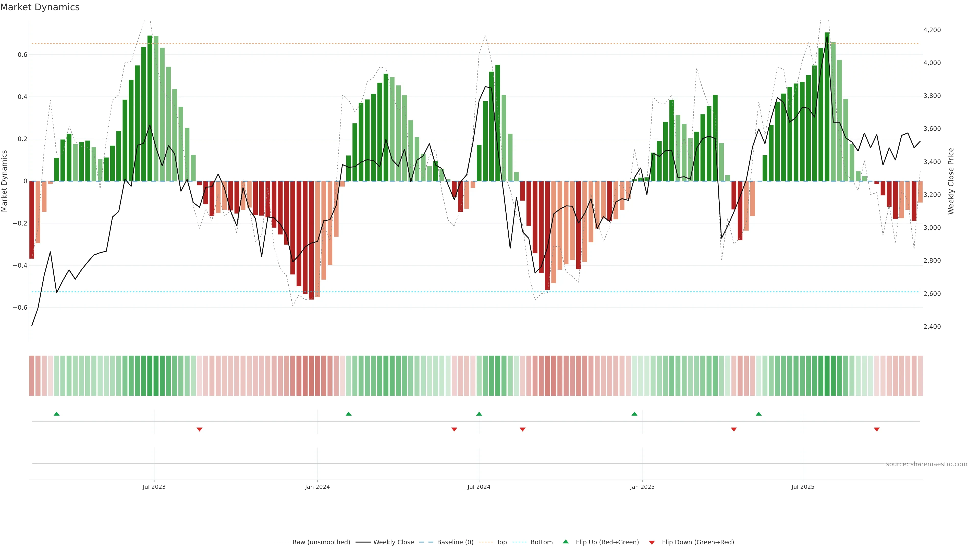Click the Flip Up legend triangle icon
The height and width of the screenshot is (551, 980).
pyautogui.click(x=566, y=542)
